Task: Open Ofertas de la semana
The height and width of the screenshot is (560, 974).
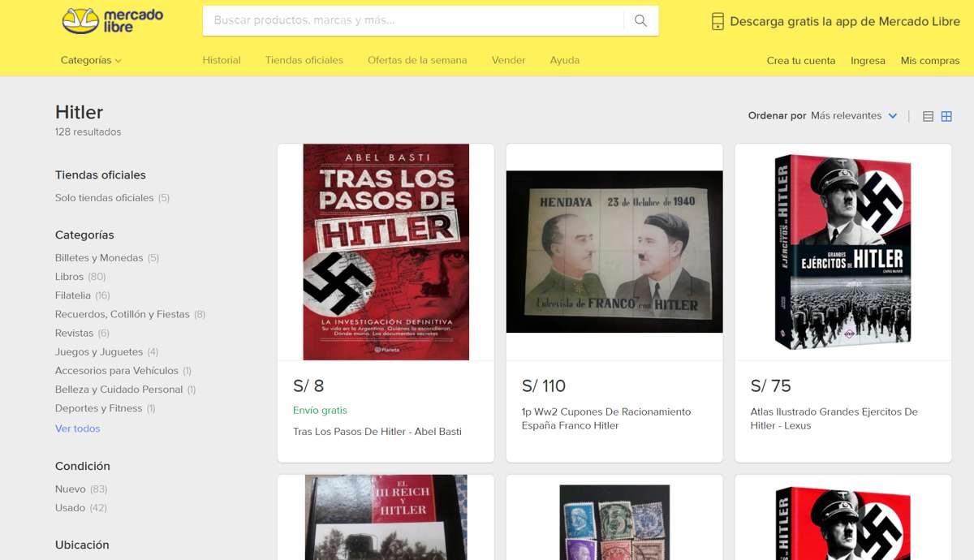Action: tap(417, 60)
